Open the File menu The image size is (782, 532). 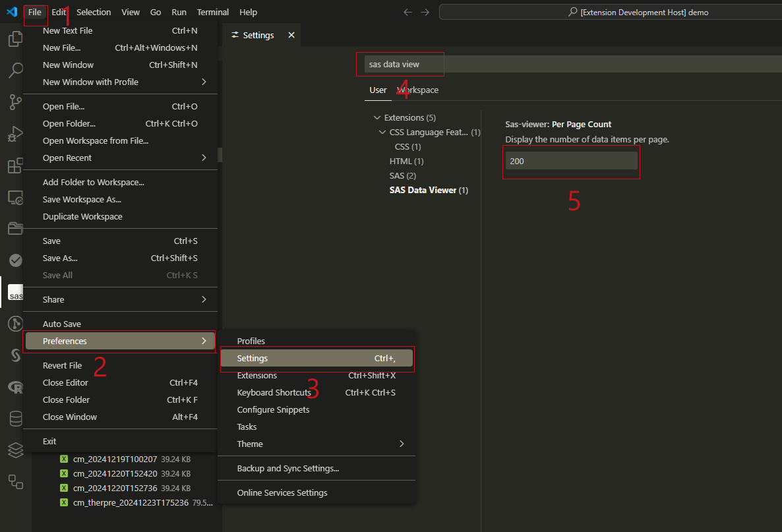click(x=35, y=12)
